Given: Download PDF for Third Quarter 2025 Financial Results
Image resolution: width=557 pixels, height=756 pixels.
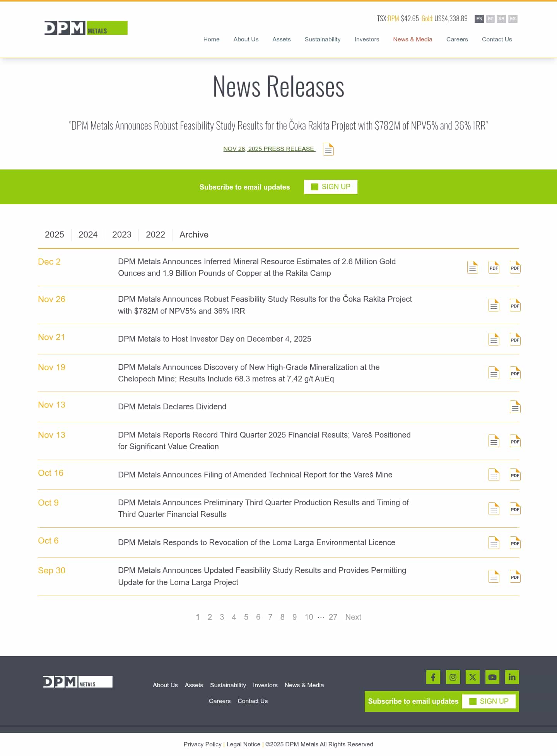Looking at the screenshot, I should pyautogui.click(x=515, y=441).
